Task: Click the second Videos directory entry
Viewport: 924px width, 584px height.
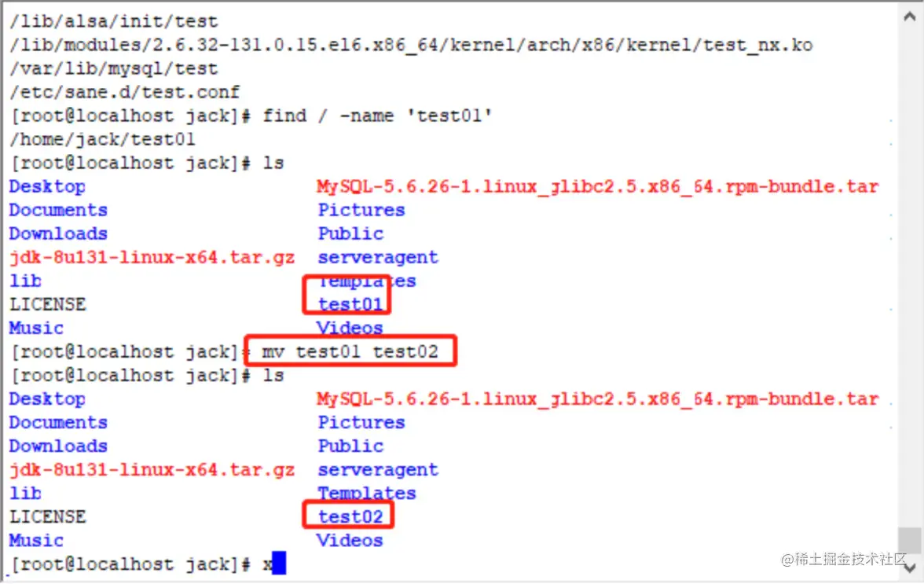Action: tap(350, 541)
